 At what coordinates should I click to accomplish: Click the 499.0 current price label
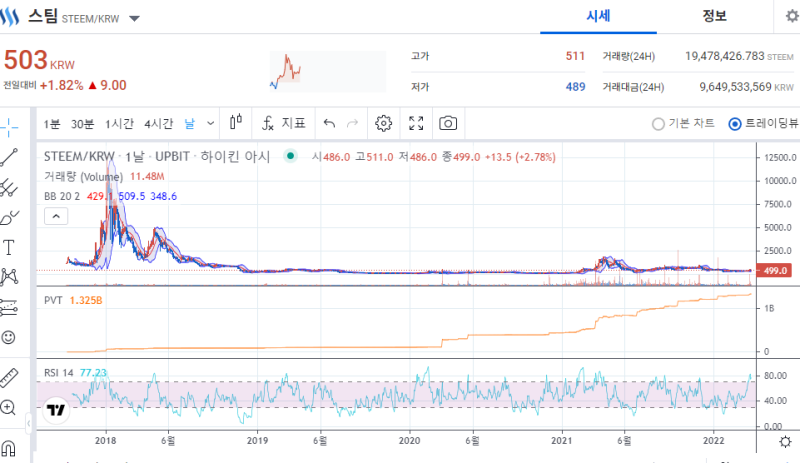point(773,271)
